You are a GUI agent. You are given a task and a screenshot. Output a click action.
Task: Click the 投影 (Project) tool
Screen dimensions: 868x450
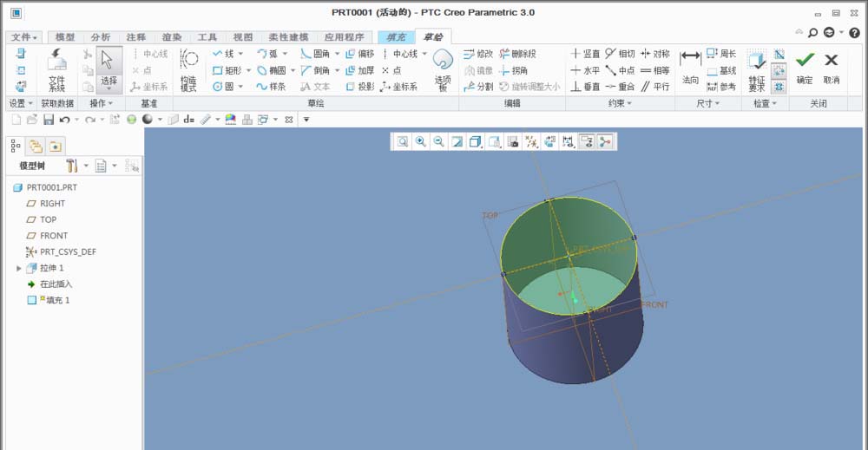(x=360, y=87)
